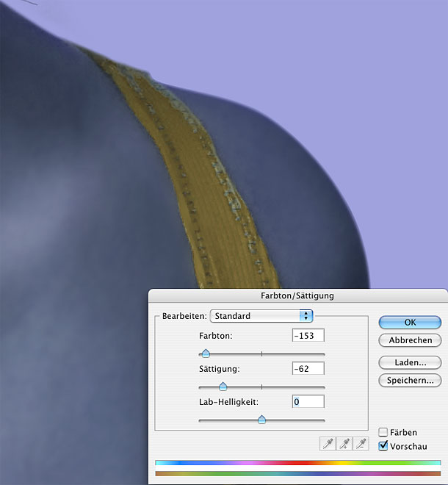
Task: Click the lower shifted color bar
Action: pos(298,473)
